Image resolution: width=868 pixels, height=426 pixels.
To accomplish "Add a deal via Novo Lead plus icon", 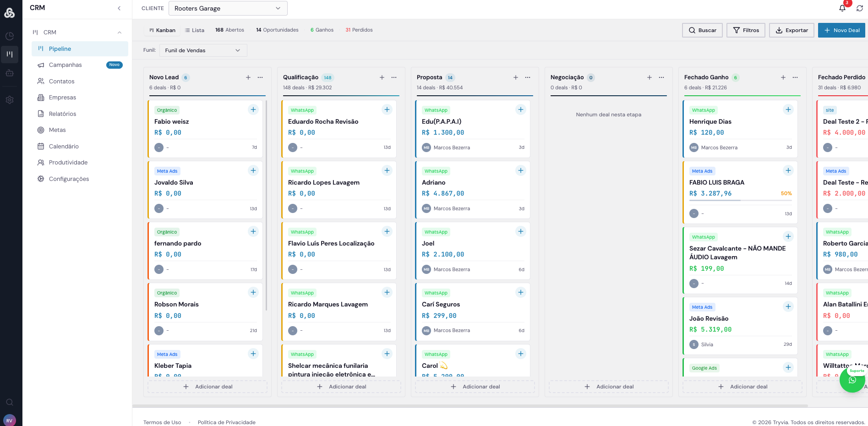I will tap(248, 77).
